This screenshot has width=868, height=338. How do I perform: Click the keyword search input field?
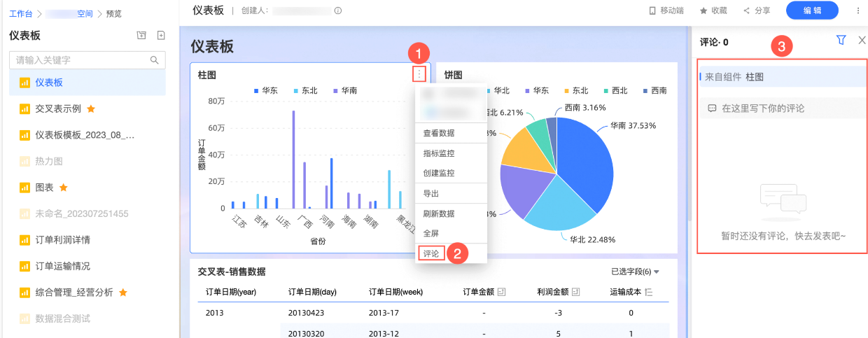click(x=80, y=60)
